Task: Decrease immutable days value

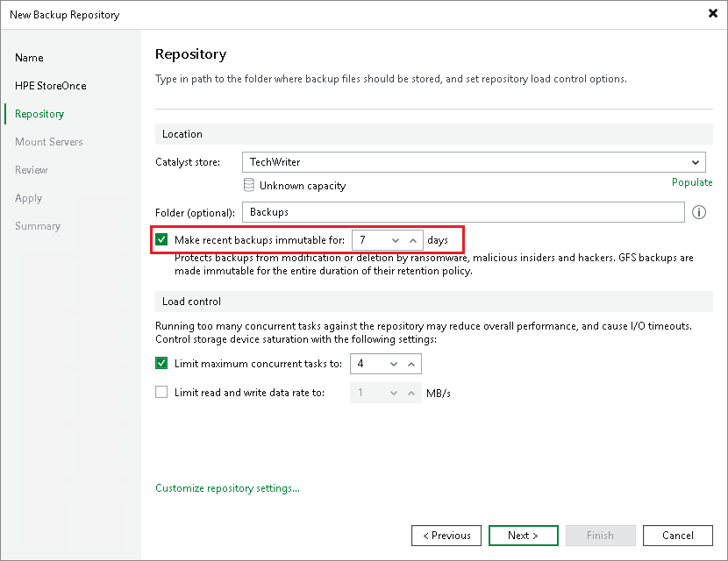Action: point(395,240)
